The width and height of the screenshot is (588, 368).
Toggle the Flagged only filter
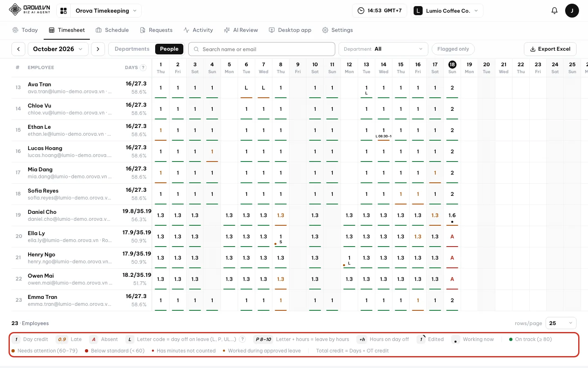(453, 49)
